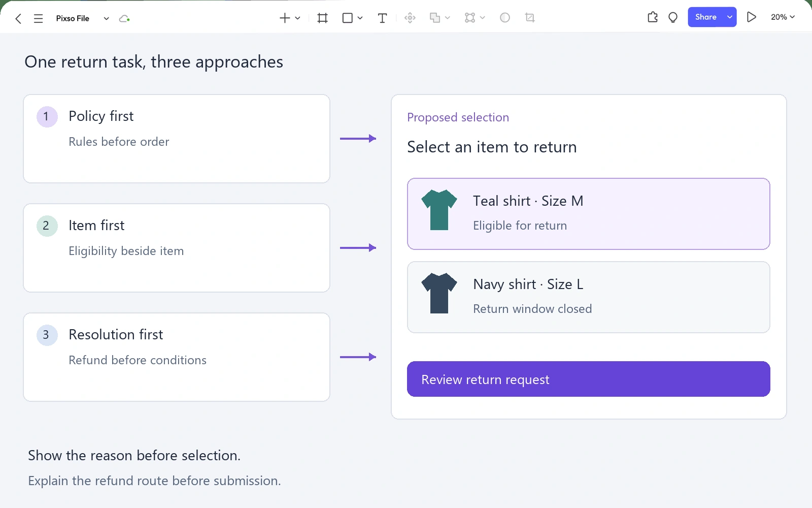Start prototype preview with play icon
Screen dimensions: 812x508
coord(752,17)
